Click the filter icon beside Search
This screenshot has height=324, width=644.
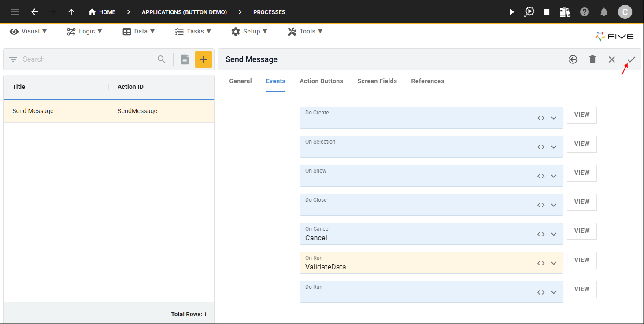click(x=13, y=59)
